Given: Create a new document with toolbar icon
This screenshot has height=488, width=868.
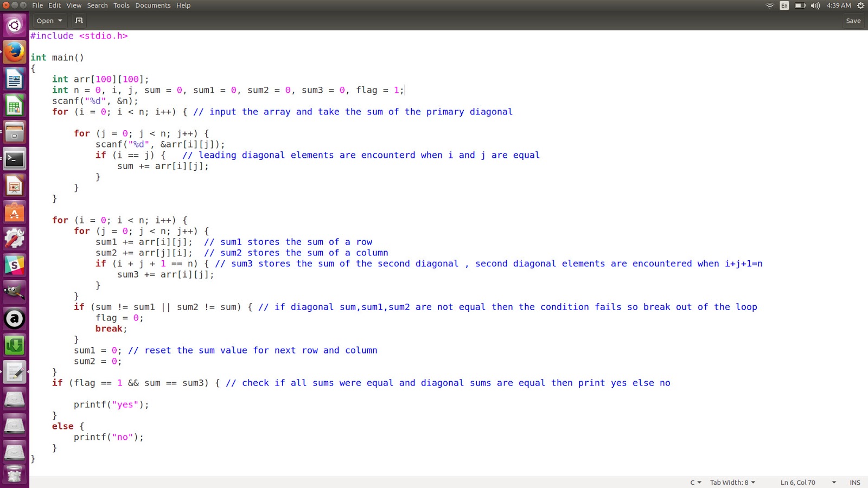Looking at the screenshot, I should pyautogui.click(x=79, y=21).
